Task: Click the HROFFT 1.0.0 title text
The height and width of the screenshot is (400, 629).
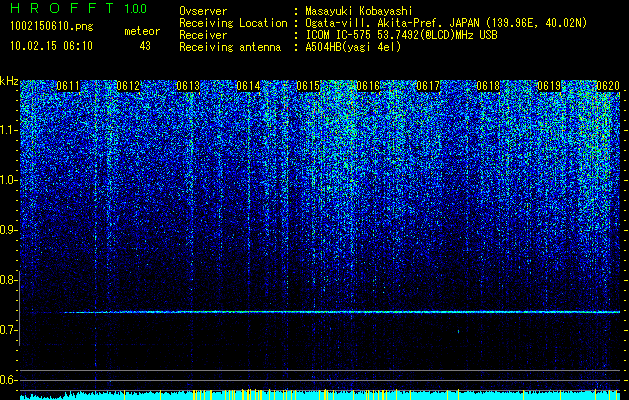Action: [x=79, y=8]
